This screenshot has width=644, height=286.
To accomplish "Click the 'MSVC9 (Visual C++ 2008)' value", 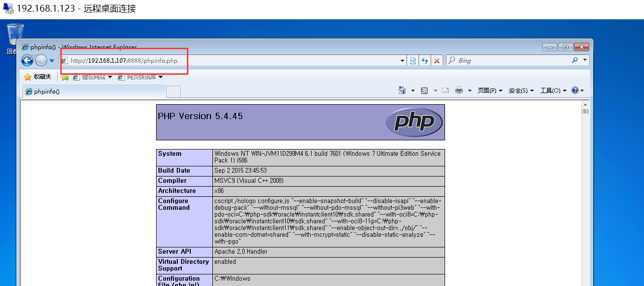I will click(249, 181).
